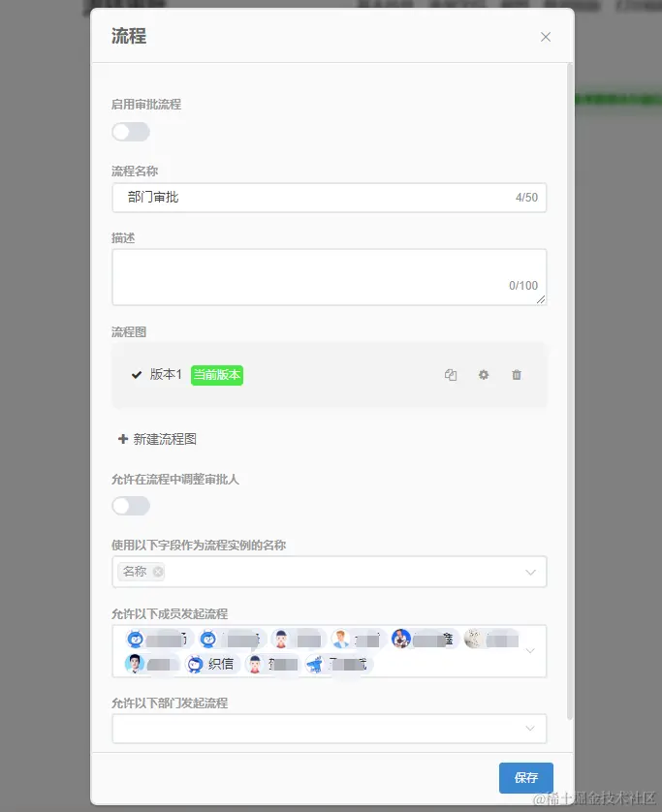The image size is (662, 812).
Task: Close the 流程 dialog
Action: point(546,37)
